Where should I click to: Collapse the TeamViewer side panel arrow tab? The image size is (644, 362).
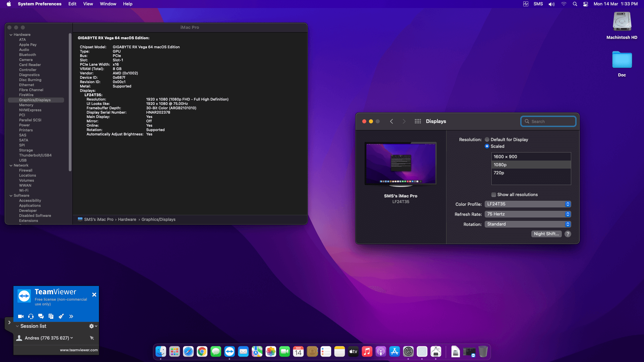click(9, 322)
